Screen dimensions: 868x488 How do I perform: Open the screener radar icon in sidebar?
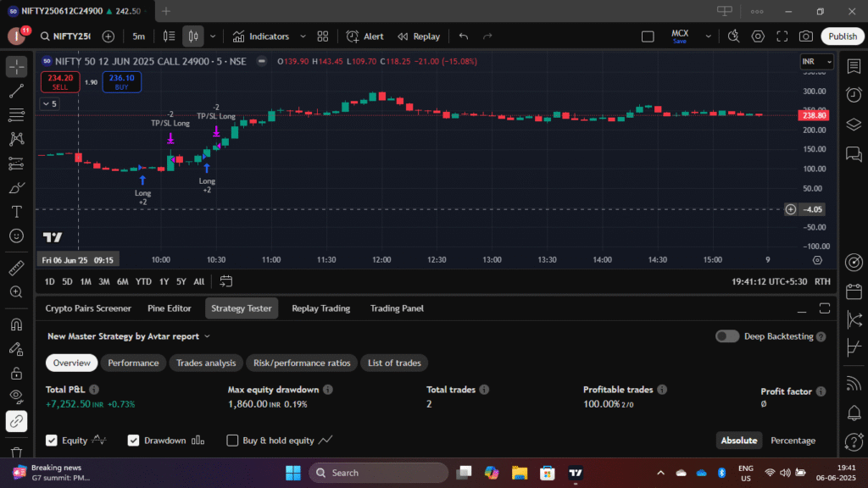click(x=854, y=263)
